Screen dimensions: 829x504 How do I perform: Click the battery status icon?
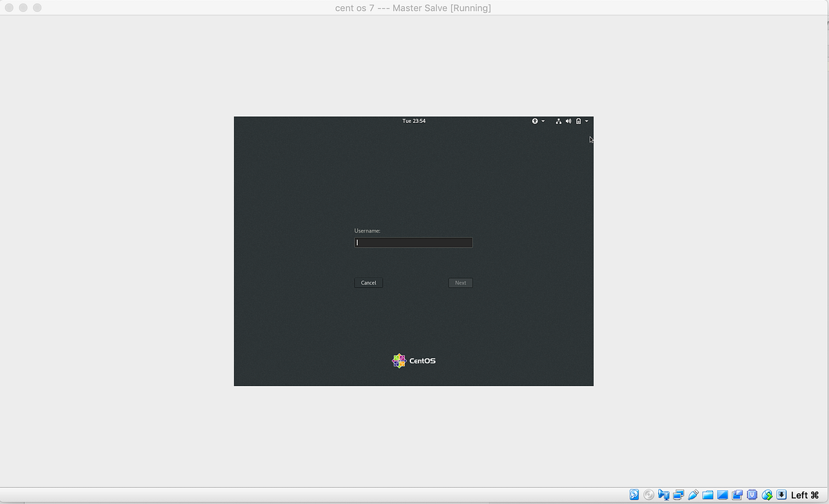[579, 121]
